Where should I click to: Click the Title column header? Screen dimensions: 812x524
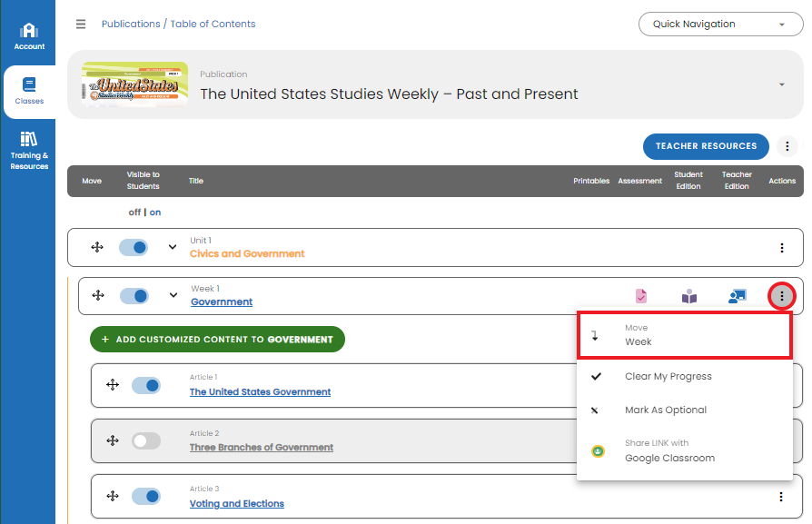pyautogui.click(x=196, y=181)
